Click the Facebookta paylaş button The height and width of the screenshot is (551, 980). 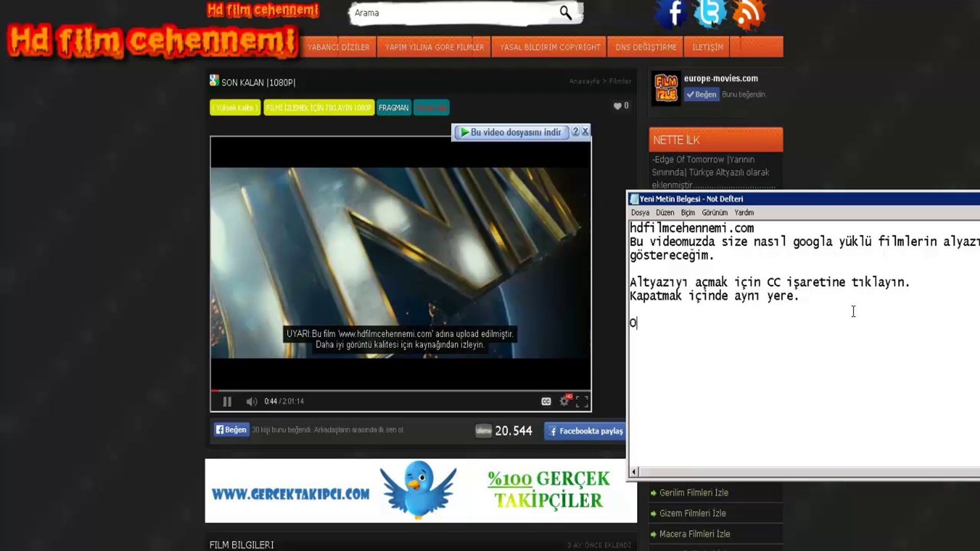(x=586, y=431)
